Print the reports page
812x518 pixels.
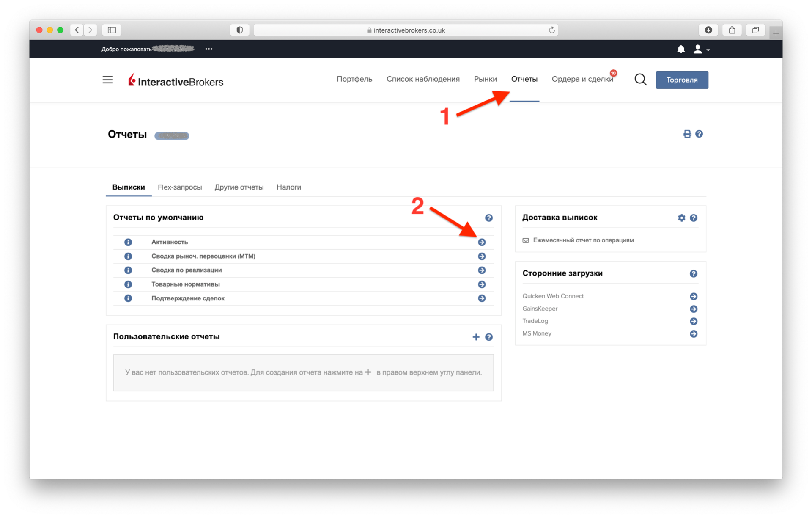[x=687, y=134]
